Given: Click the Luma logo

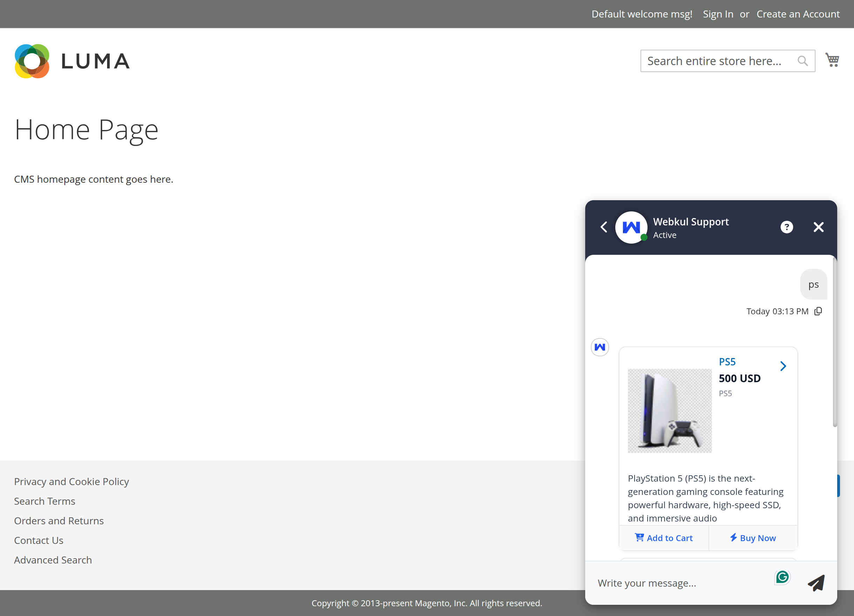Looking at the screenshot, I should (x=72, y=61).
